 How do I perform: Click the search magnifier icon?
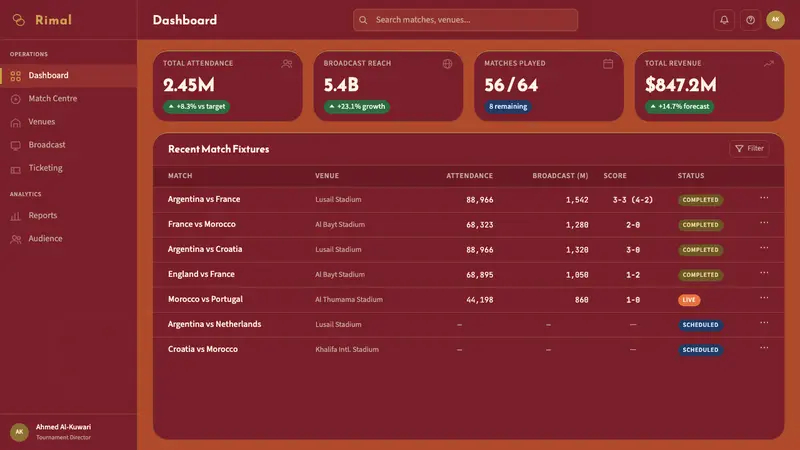pos(363,20)
